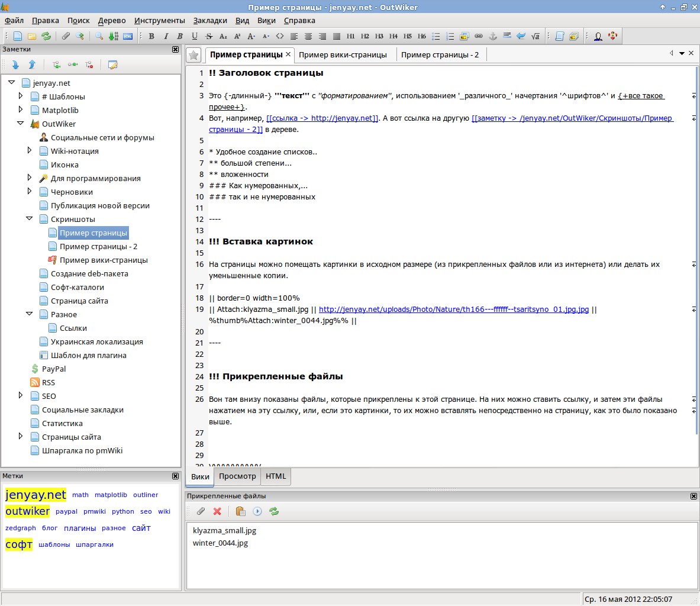Remove attachment with the red X icon
Viewport: 700px width, 606px height.
[217, 511]
